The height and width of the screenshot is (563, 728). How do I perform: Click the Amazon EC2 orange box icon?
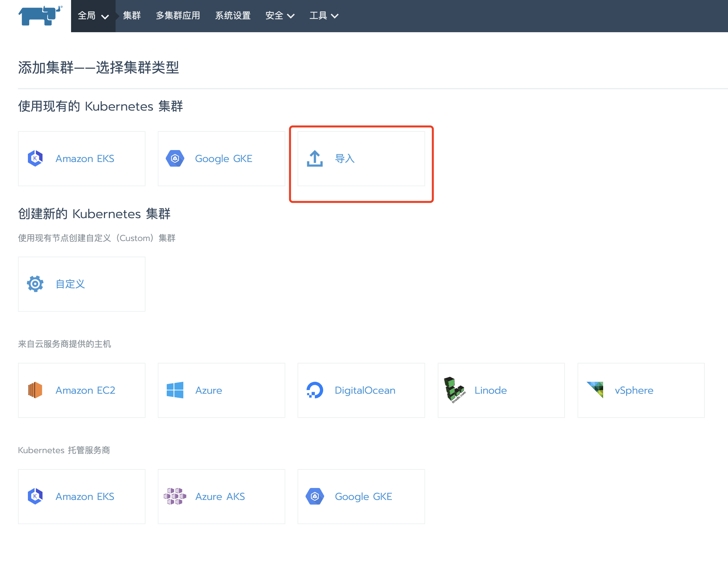point(35,390)
